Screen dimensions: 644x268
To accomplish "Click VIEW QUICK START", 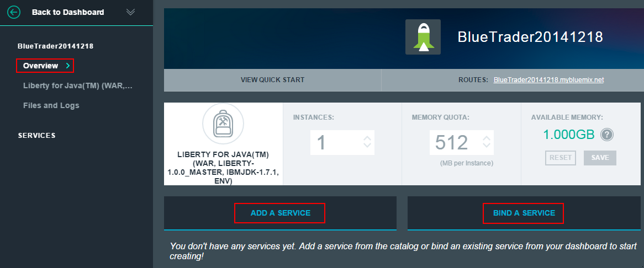I will click(272, 80).
